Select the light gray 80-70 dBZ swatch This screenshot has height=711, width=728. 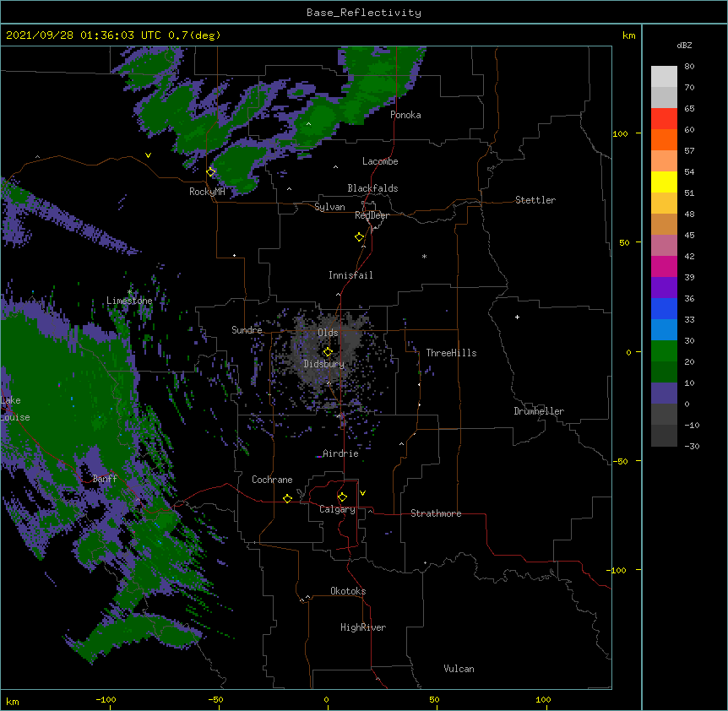[x=664, y=76]
